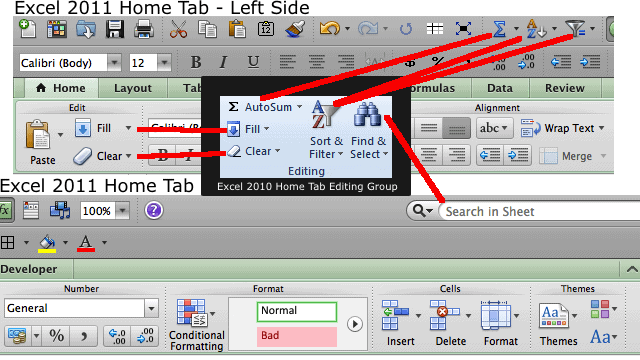Toggle Italic formatting
This screenshot has height=360, width=640.
223,62
